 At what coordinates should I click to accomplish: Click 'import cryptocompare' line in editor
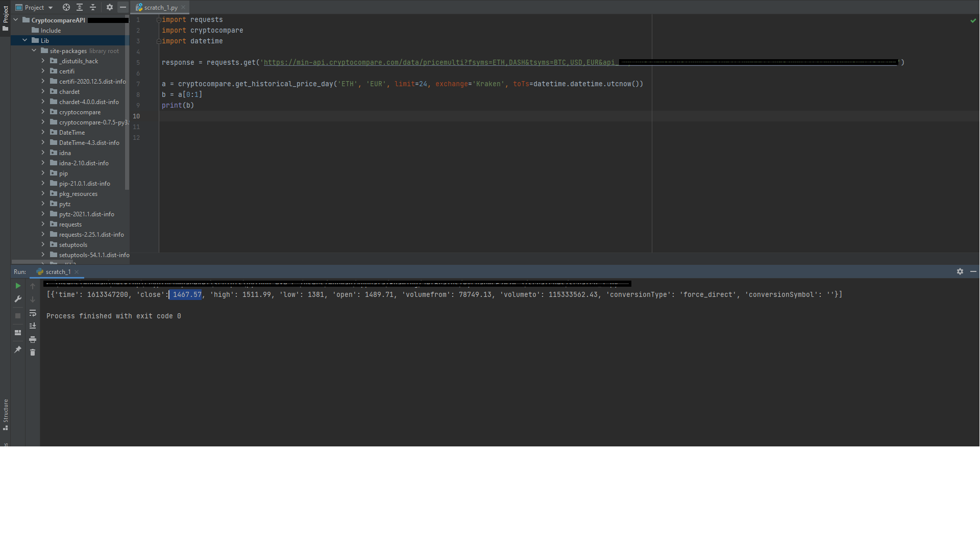pyautogui.click(x=202, y=30)
